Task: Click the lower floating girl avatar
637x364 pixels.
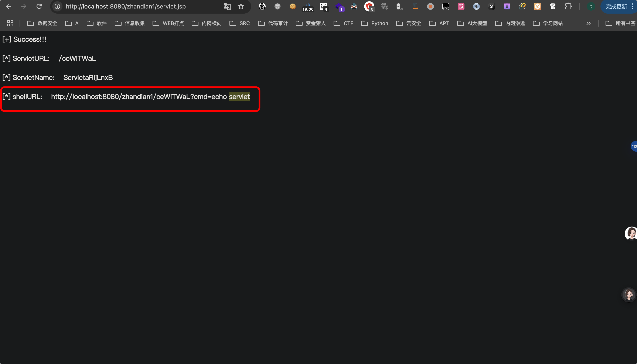Action: click(629, 295)
